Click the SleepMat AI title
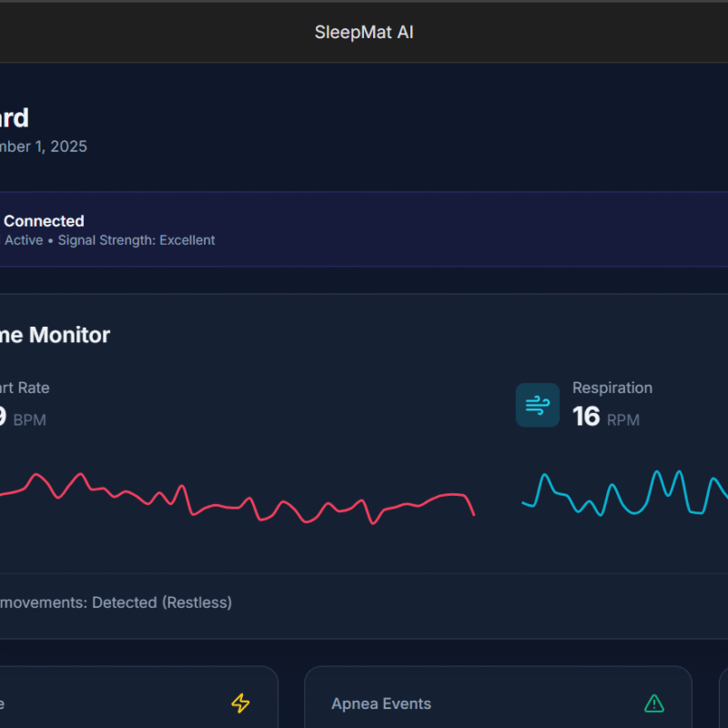Image resolution: width=728 pixels, height=728 pixels. [x=364, y=33]
